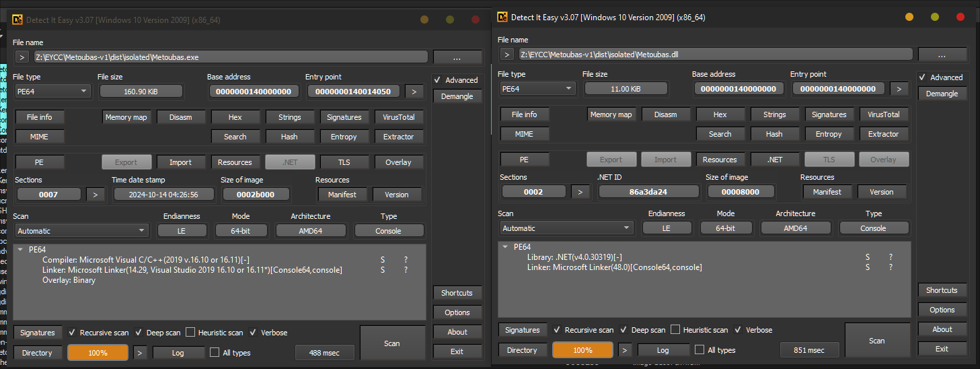Click the .NET ID value 86a3da24
980x369 pixels.
(x=648, y=191)
